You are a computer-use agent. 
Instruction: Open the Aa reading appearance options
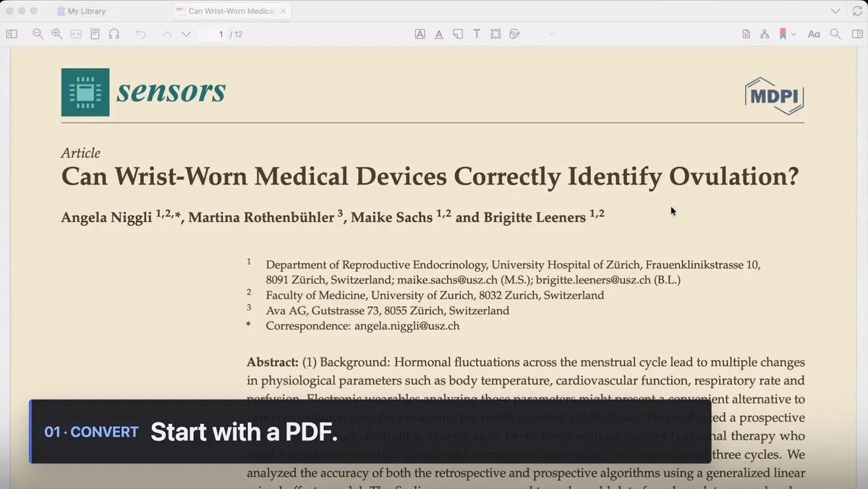814,34
